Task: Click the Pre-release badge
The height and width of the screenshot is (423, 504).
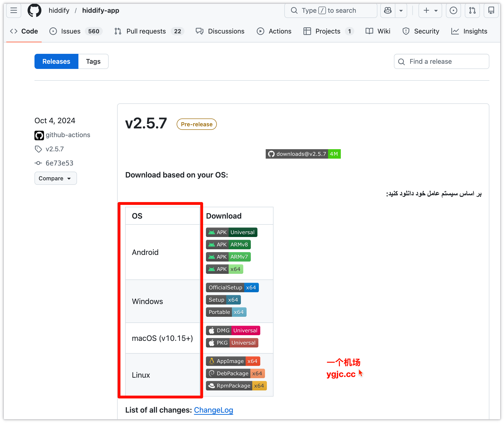Action: click(196, 124)
